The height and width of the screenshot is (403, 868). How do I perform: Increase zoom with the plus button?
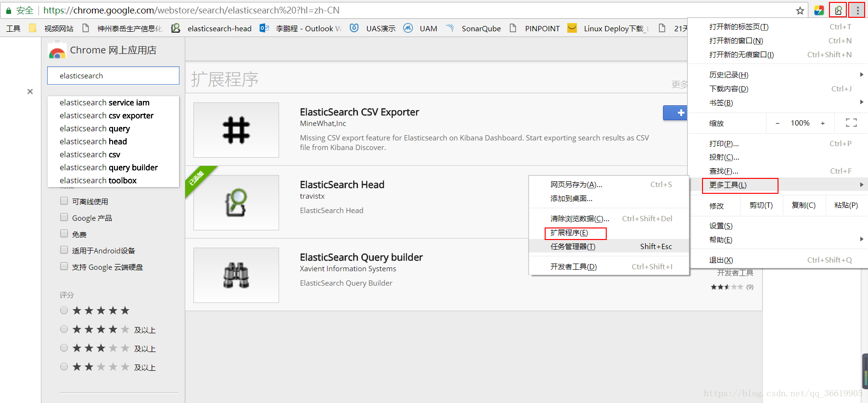coord(823,123)
